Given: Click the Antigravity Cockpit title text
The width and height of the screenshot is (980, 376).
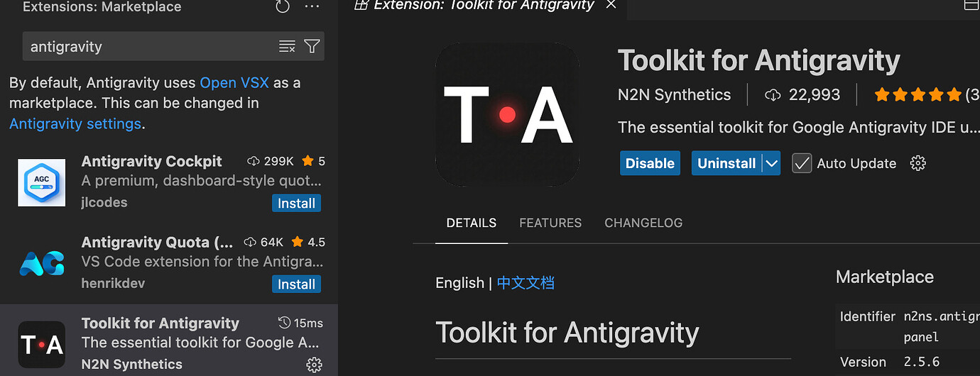Looking at the screenshot, I should [x=152, y=161].
